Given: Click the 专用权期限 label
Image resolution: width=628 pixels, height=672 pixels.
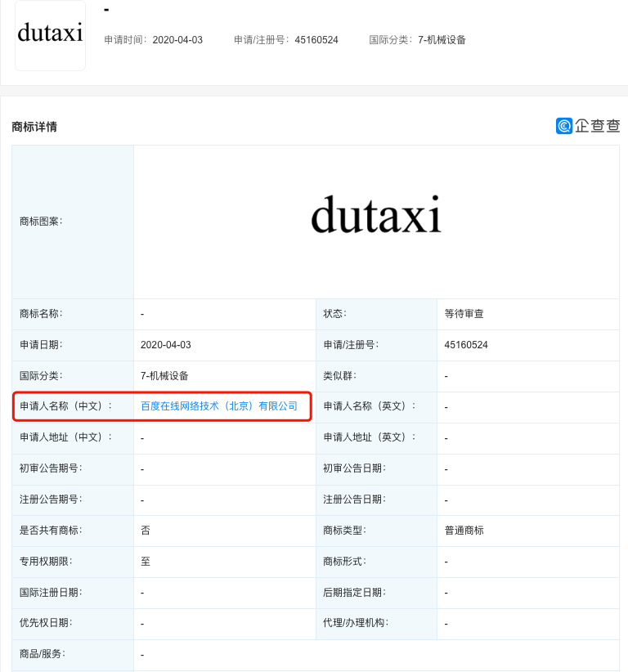Looking at the screenshot, I should [x=46, y=562].
